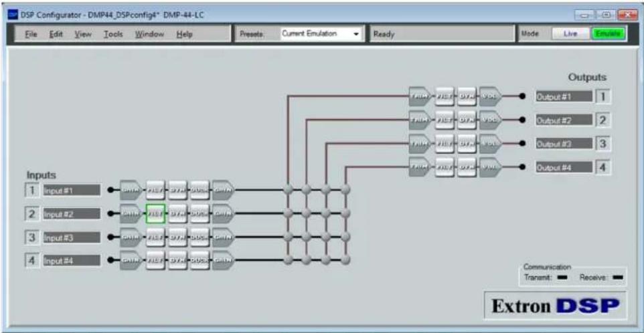Toggle mix-point from Input #4 to Output #1
The image size is (644, 333).
click(x=288, y=260)
